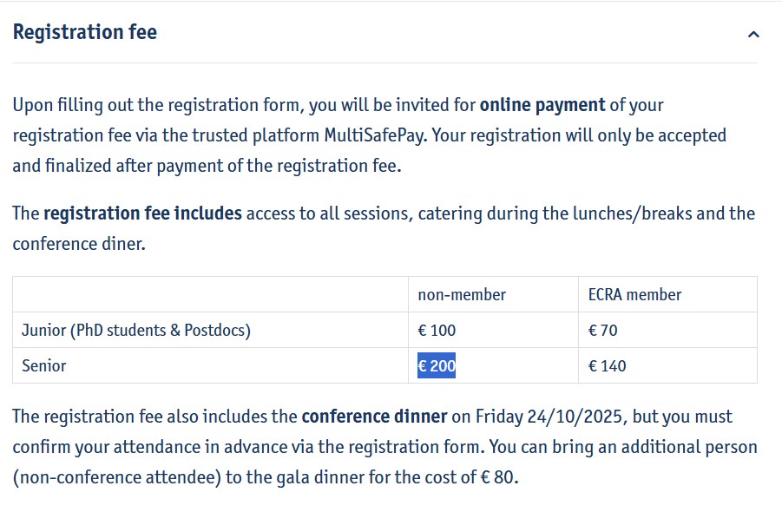This screenshot has height=532, width=782.
Task: Click the bold conference dinner text
Action: 374,417
